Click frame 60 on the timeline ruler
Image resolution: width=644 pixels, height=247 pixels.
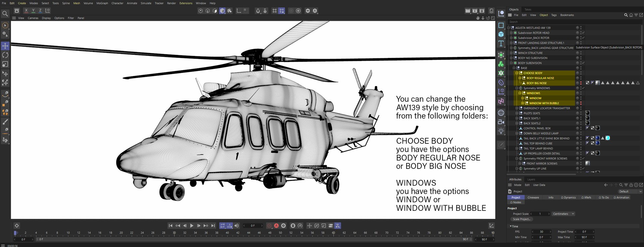coord(333,233)
